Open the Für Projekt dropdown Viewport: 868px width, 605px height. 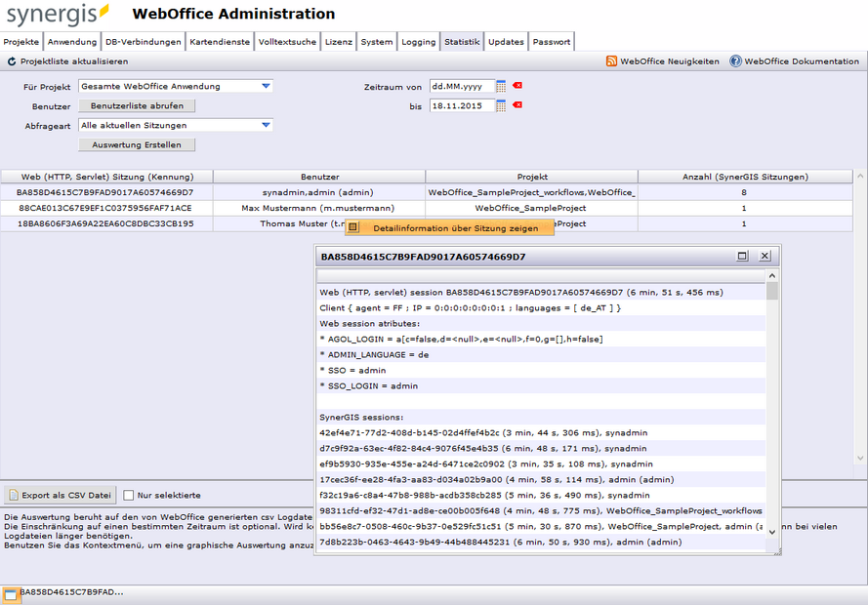click(x=266, y=86)
